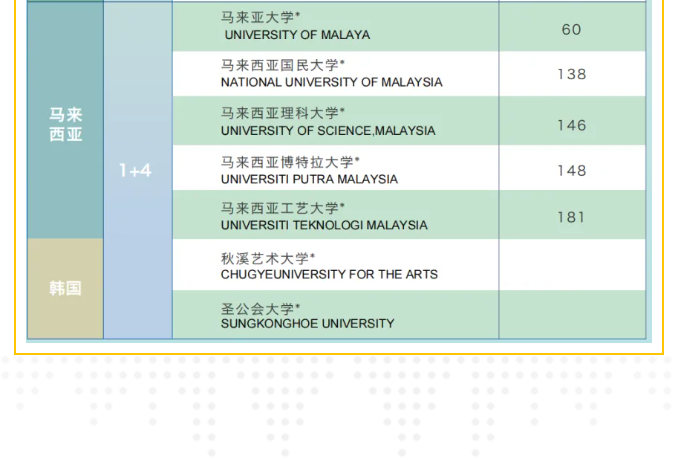Click the ranking number 148

[571, 171]
